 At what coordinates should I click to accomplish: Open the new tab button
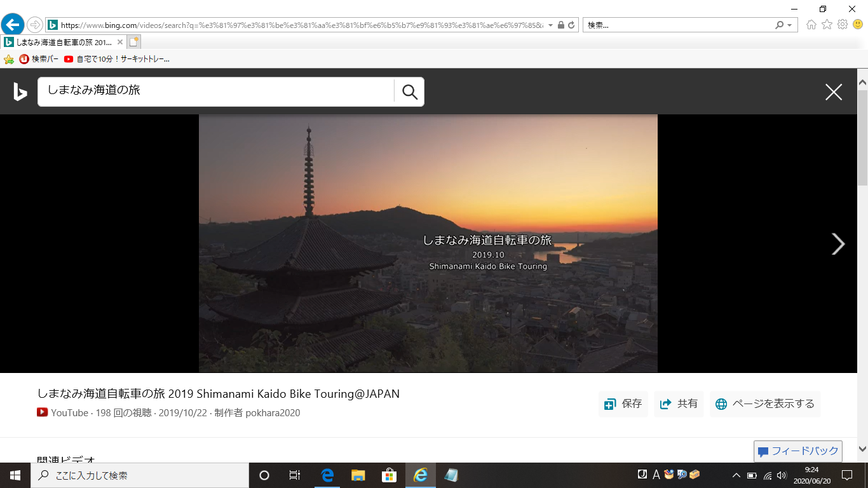click(133, 43)
